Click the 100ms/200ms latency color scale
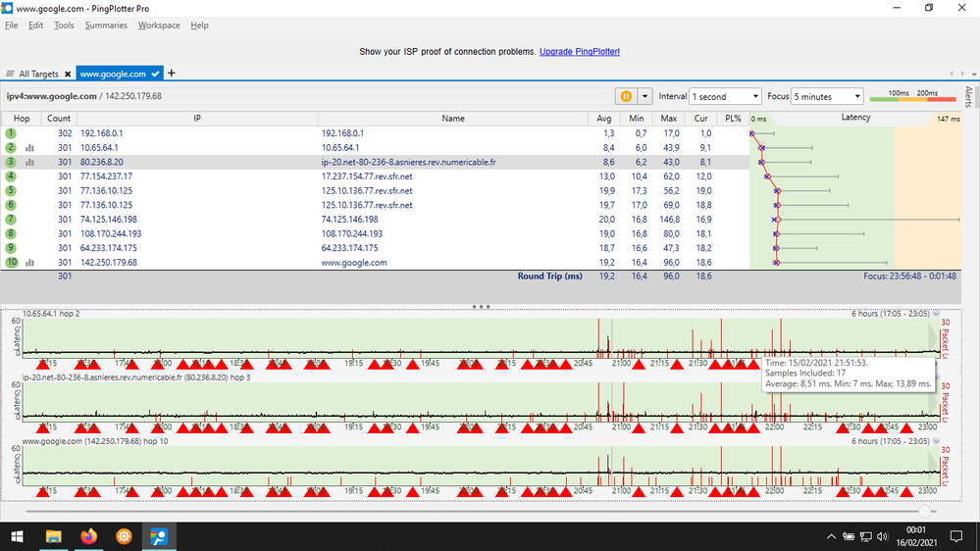Viewport: 980px width, 551px height. click(913, 96)
